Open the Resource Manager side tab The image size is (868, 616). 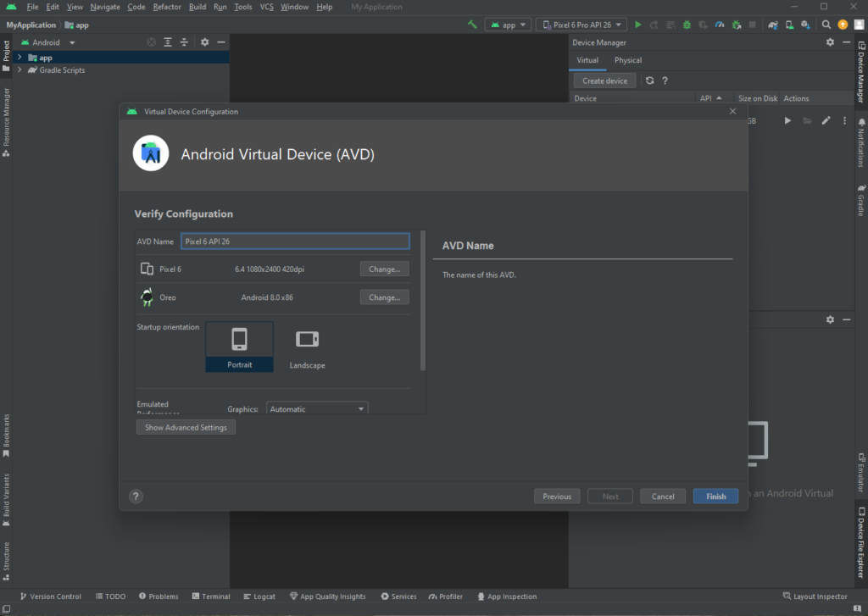tap(6, 121)
